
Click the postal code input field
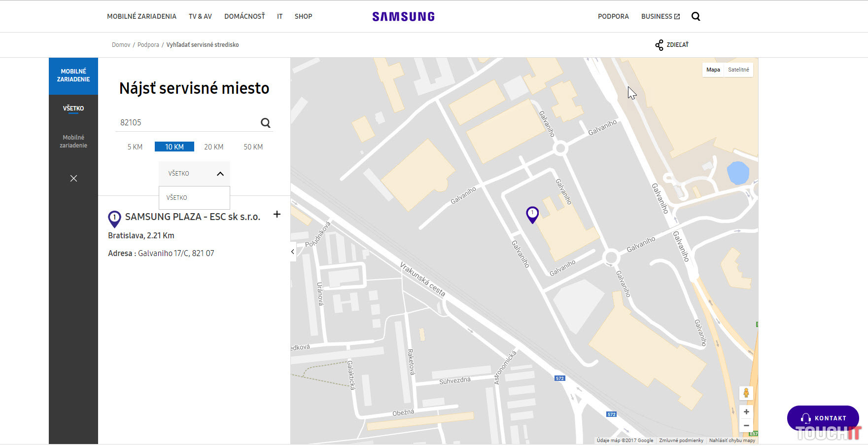point(187,122)
